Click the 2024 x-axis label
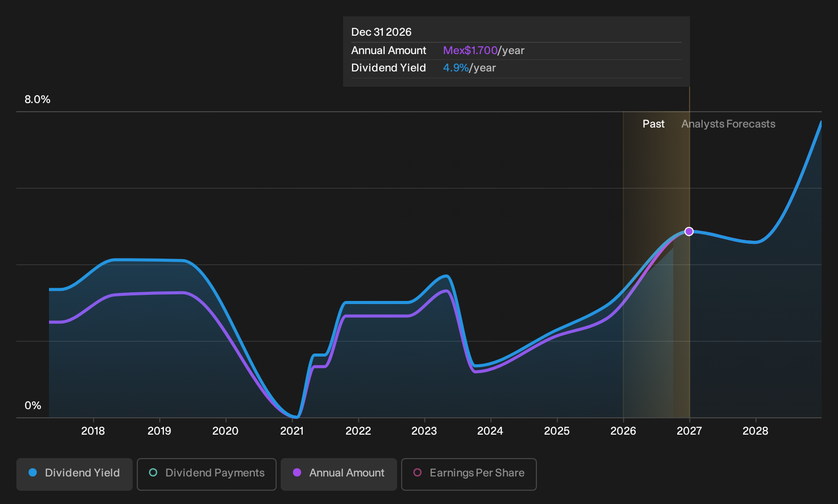Image resolution: width=838 pixels, height=504 pixels. click(x=490, y=431)
